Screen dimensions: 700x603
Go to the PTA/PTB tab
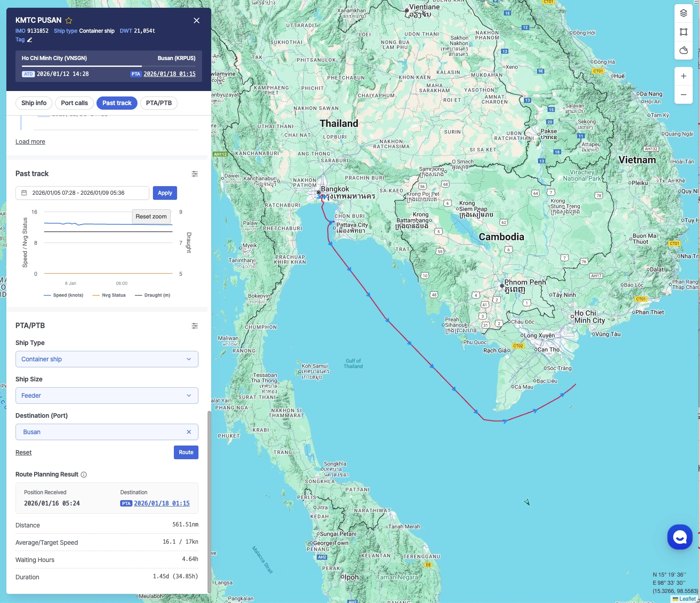tap(159, 103)
